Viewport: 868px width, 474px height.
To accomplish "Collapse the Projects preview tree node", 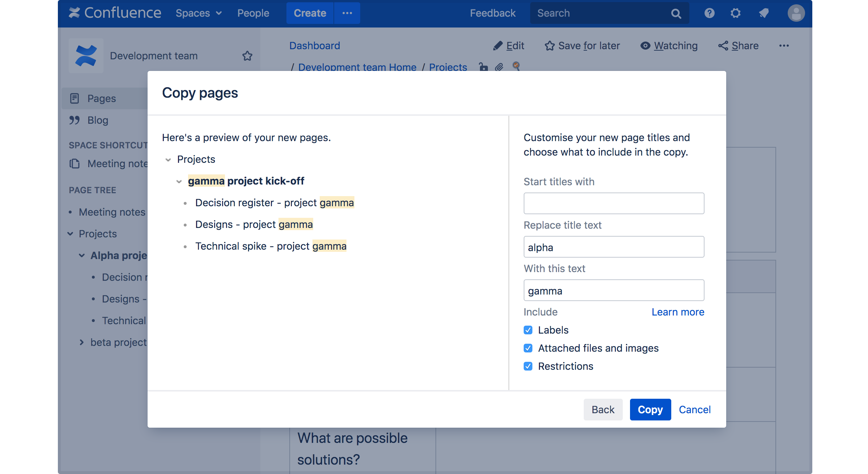I will tap(168, 160).
